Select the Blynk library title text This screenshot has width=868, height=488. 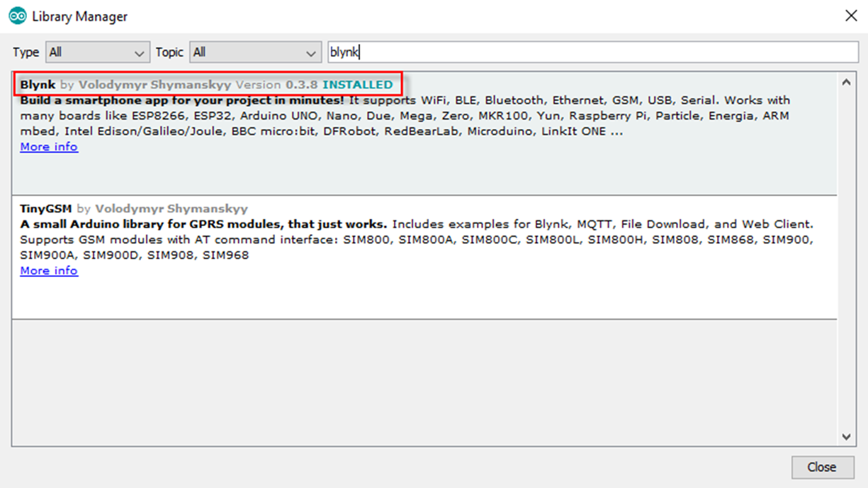pyautogui.click(x=38, y=85)
